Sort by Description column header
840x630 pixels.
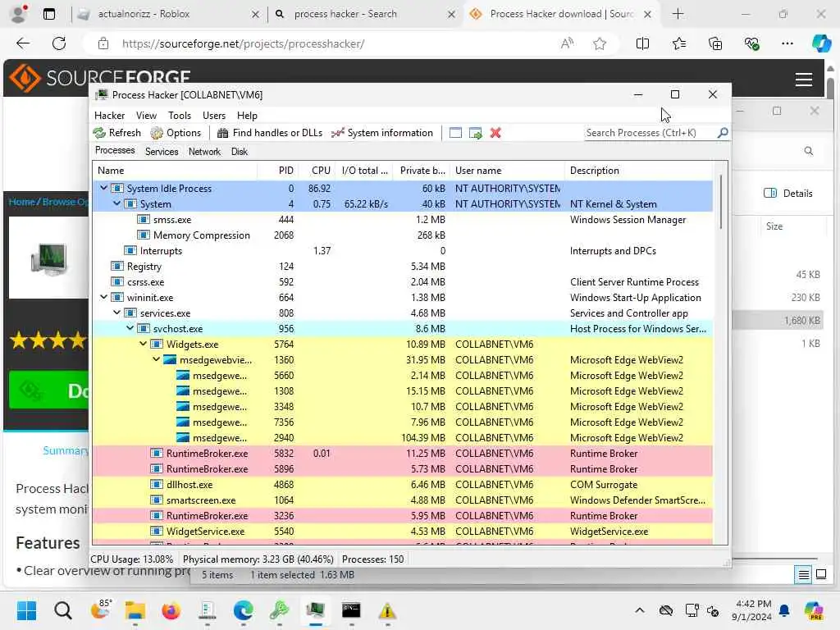(x=638, y=171)
